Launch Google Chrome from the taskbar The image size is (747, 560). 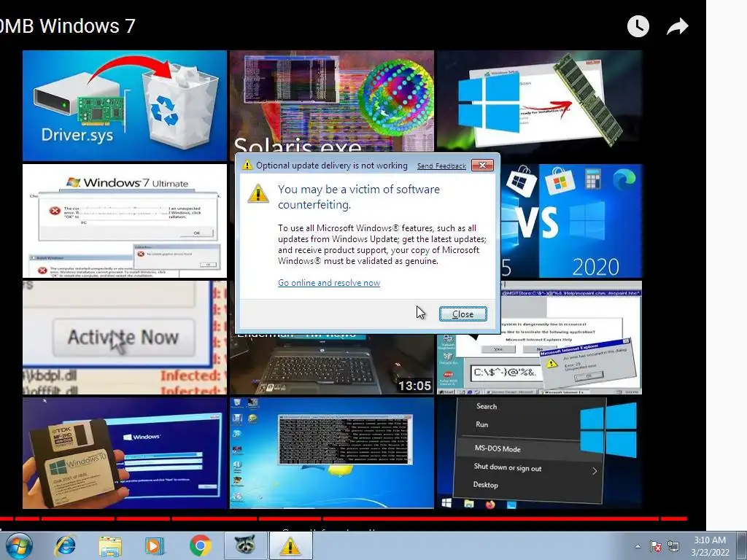(200, 545)
